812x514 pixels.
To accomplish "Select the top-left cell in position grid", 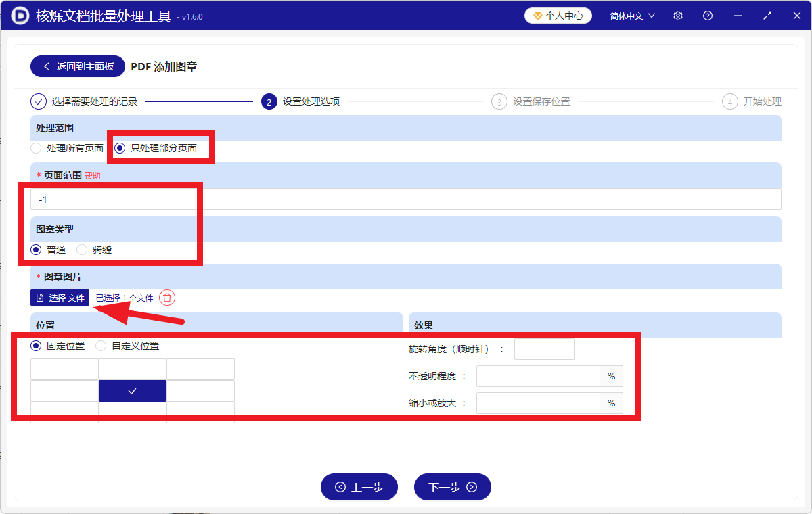I will click(x=64, y=369).
